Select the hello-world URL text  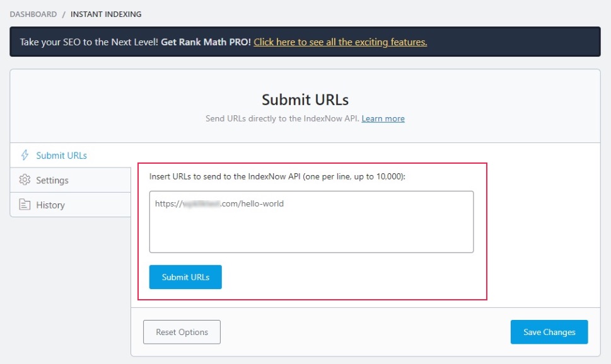(218, 203)
